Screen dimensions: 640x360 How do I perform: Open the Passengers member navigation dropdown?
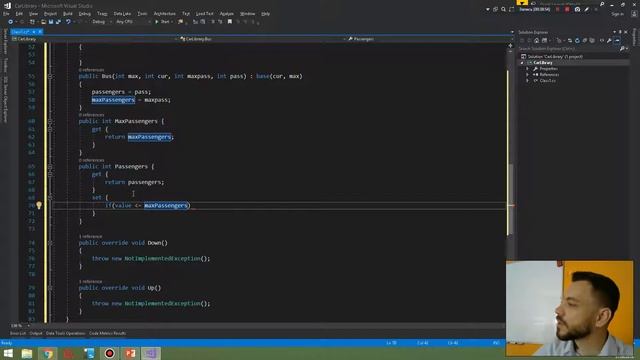click(430, 39)
